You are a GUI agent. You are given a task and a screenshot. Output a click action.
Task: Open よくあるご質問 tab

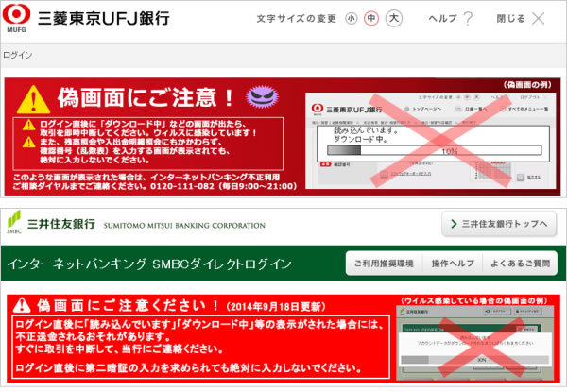point(520,264)
